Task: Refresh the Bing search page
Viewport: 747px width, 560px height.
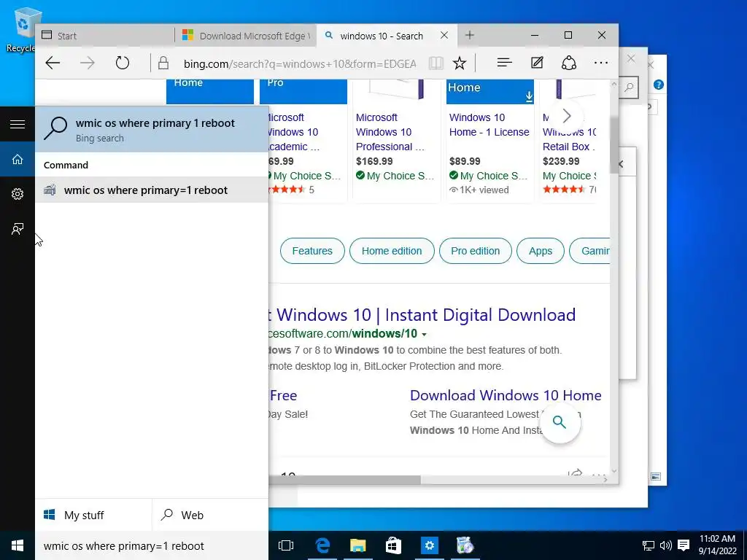Action: 123,63
